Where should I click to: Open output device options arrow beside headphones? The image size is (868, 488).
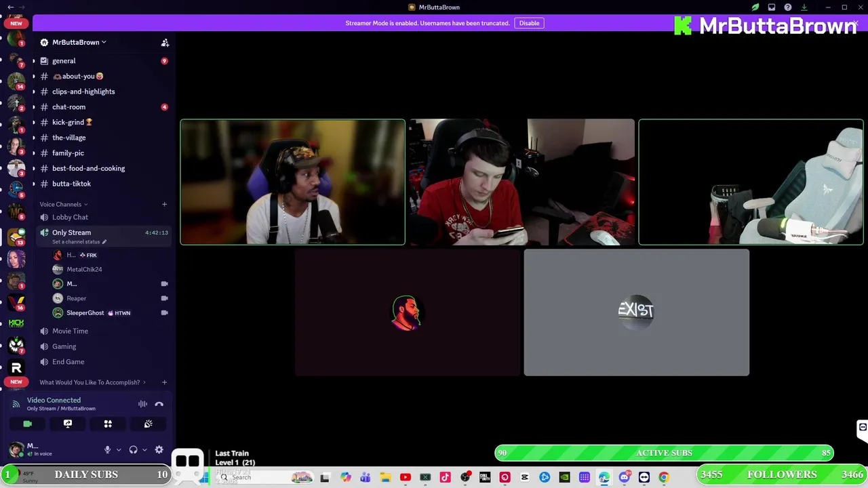point(144,449)
